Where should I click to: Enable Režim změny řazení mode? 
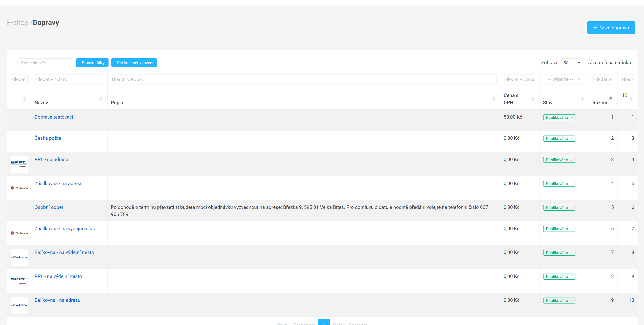pyautogui.click(x=134, y=63)
